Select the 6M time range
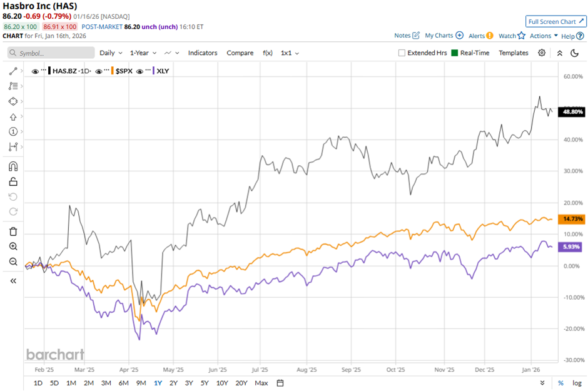 [123, 383]
